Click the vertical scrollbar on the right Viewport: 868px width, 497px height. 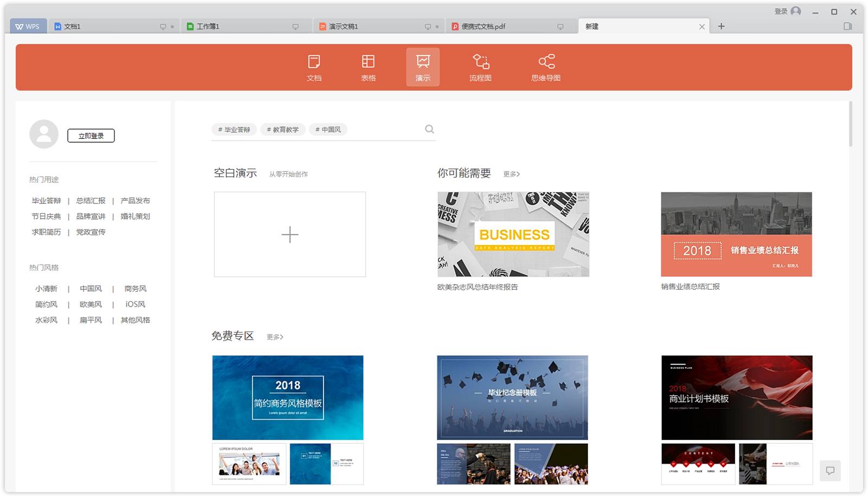coord(851,124)
